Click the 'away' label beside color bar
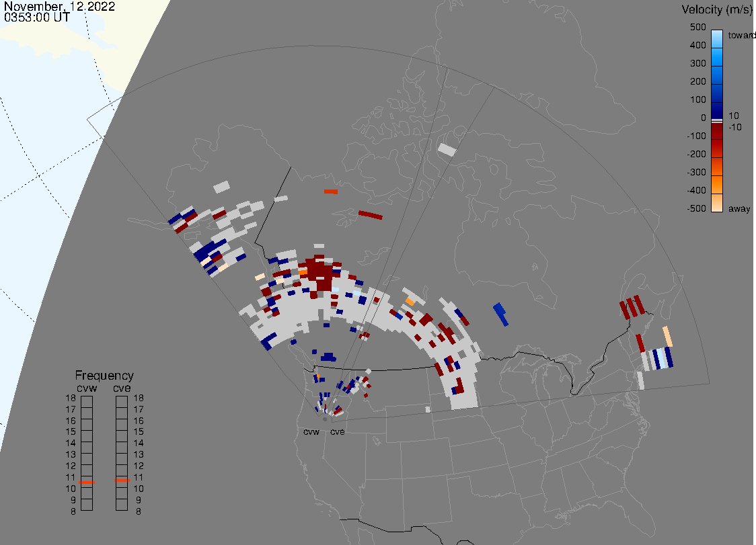 pyautogui.click(x=739, y=208)
